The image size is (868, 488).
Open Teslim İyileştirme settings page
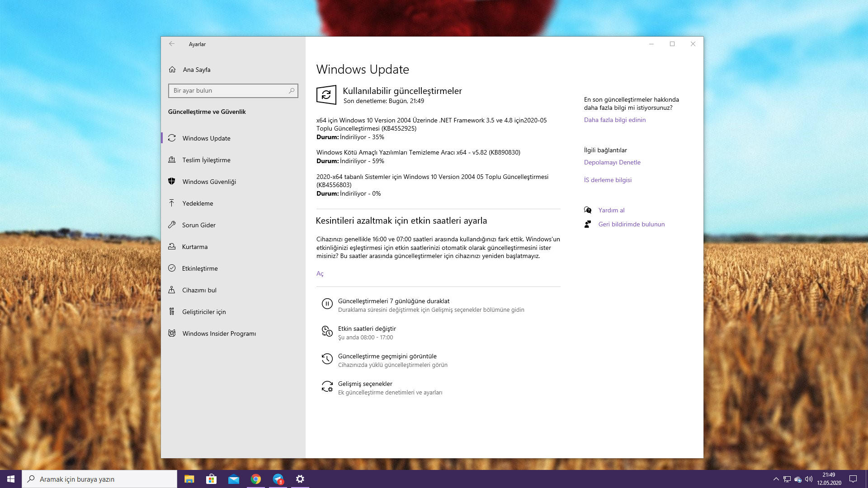pos(233,160)
